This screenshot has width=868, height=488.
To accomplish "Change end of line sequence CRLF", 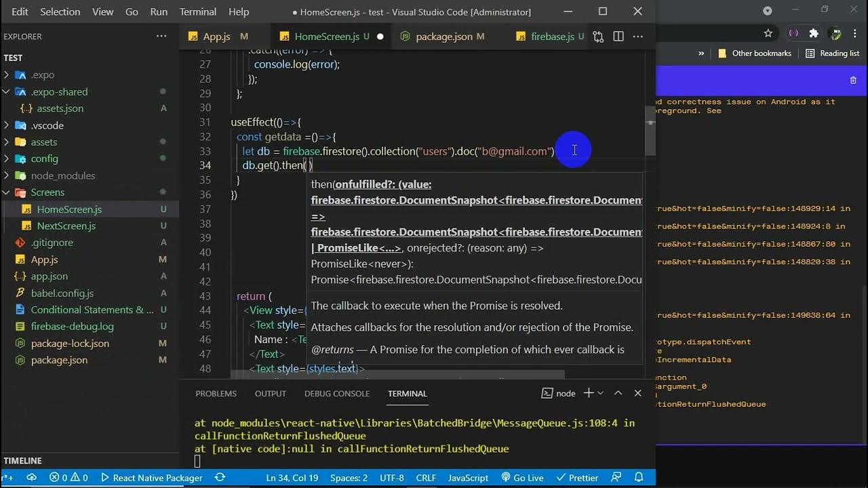I will [x=426, y=478].
